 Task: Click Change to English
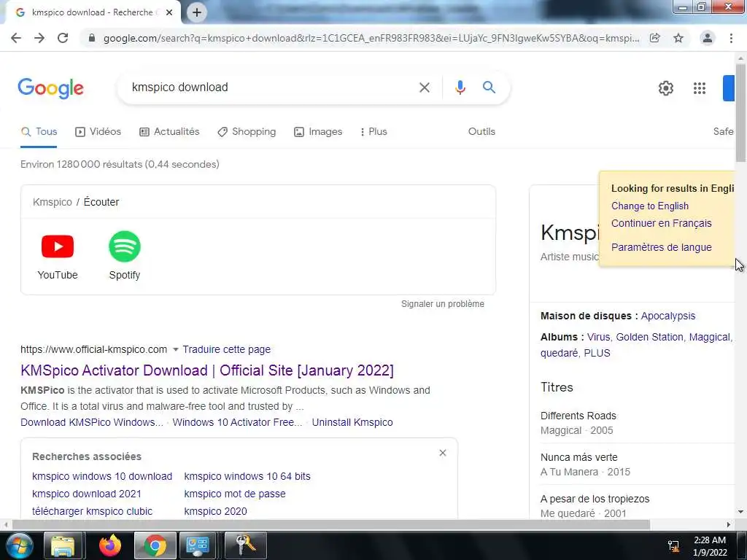[x=650, y=206]
